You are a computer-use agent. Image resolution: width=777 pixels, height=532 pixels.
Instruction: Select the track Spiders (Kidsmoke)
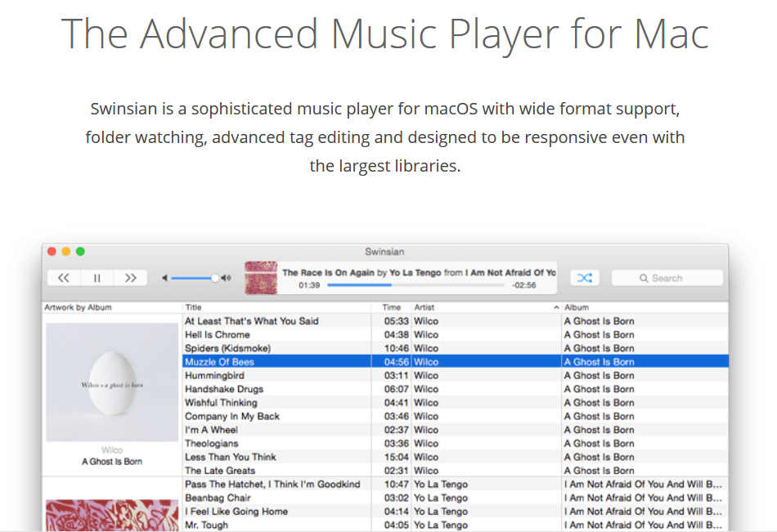(x=455, y=348)
